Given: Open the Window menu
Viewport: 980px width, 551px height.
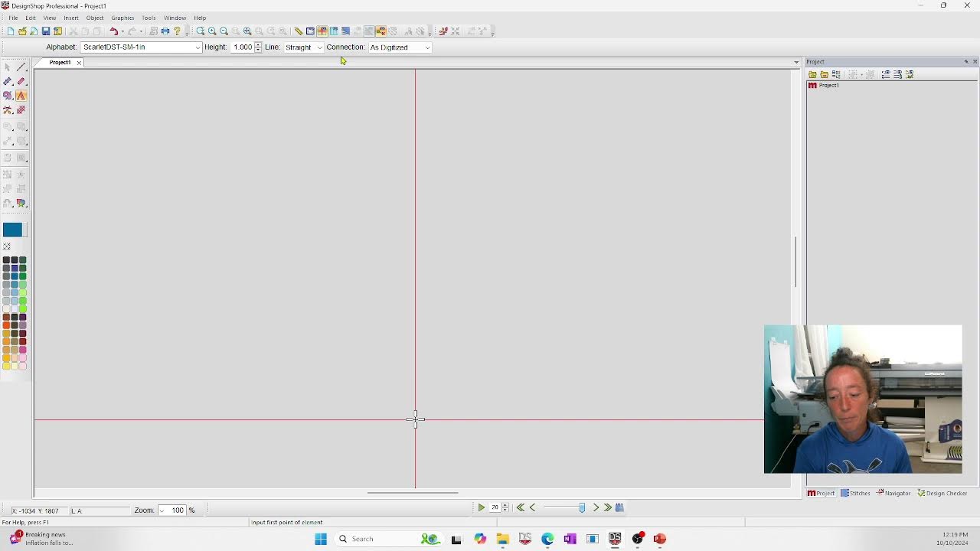Looking at the screenshot, I should (x=175, y=18).
